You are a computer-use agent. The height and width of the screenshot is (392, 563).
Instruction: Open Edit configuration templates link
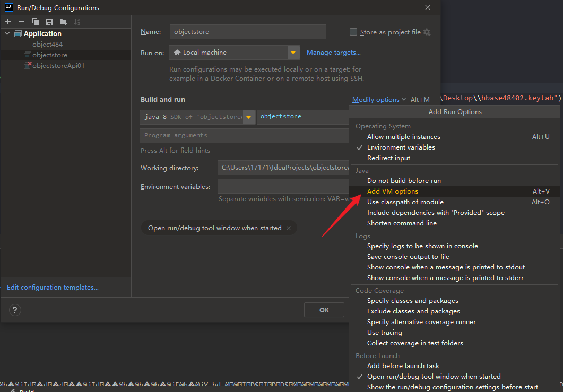(53, 288)
